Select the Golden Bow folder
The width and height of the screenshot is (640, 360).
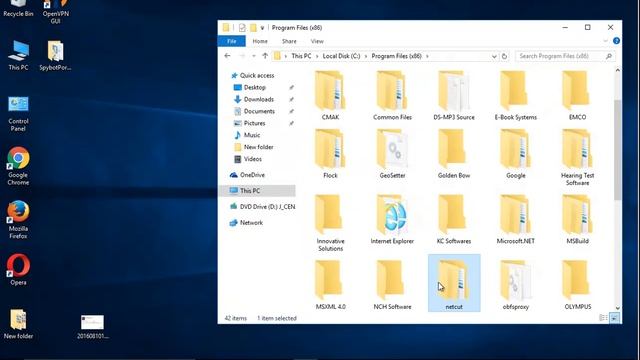[x=454, y=154]
